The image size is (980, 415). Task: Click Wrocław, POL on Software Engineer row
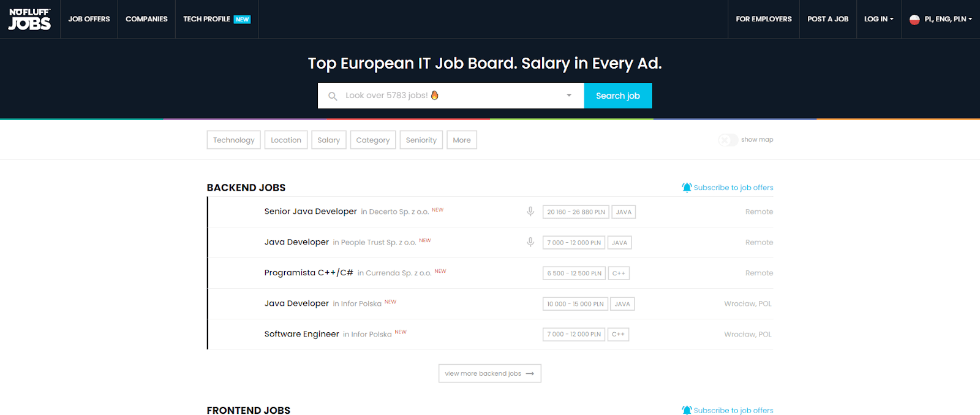coord(748,334)
